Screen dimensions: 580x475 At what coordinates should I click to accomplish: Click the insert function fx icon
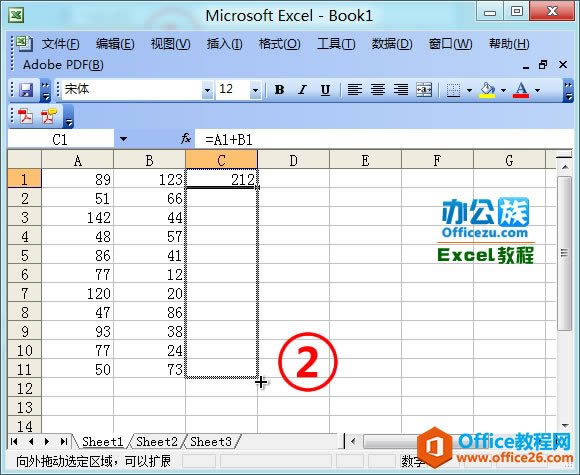tap(186, 139)
